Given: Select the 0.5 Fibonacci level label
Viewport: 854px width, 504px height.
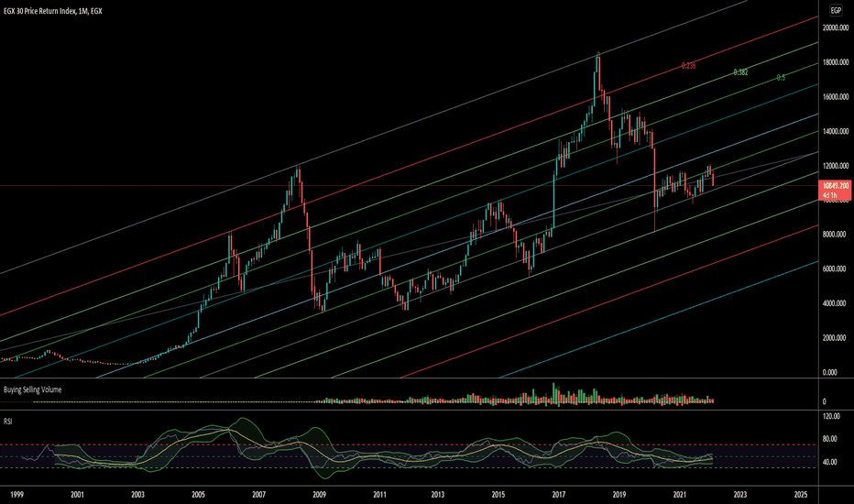Looking at the screenshot, I should pos(781,78).
